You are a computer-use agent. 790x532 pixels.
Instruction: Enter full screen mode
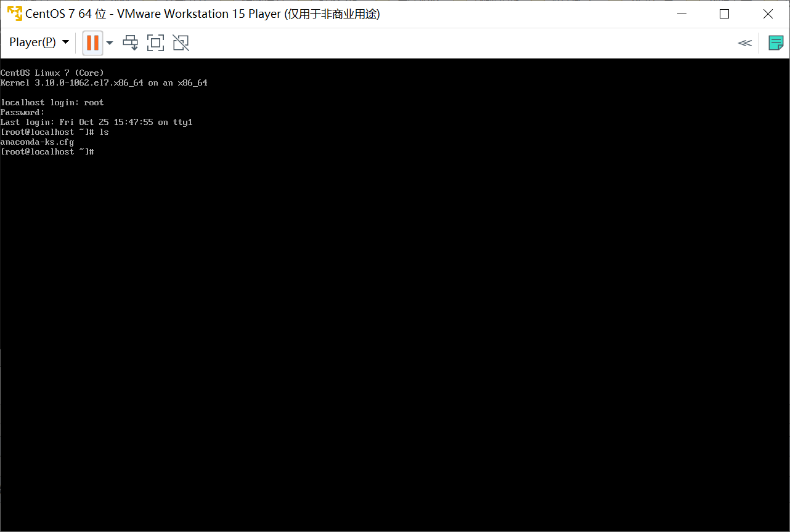(x=155, y=42)
